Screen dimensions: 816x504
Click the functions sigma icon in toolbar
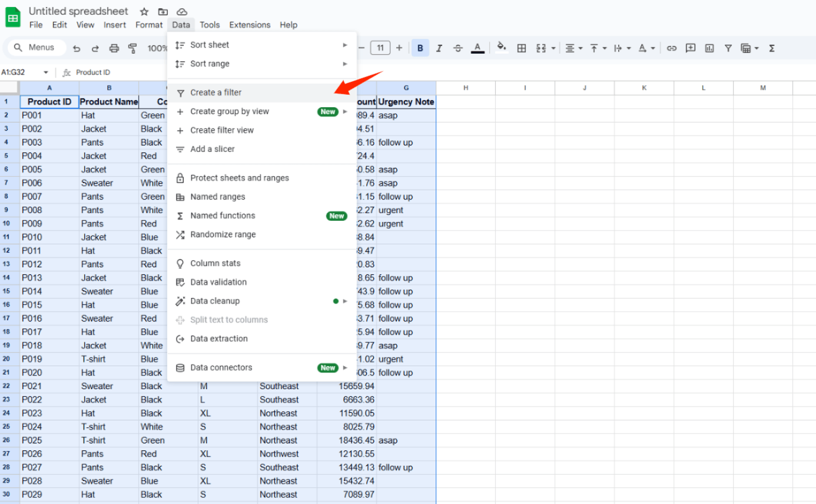(772, 48)
